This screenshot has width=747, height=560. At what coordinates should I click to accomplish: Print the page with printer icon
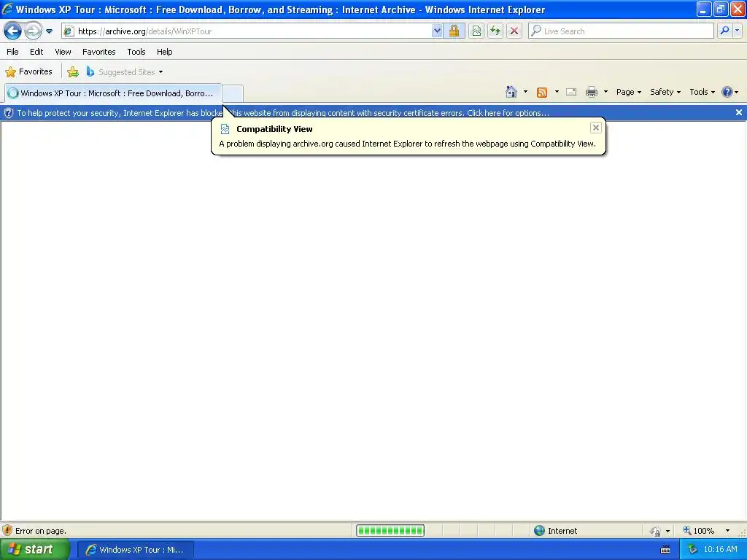point(592,92)
